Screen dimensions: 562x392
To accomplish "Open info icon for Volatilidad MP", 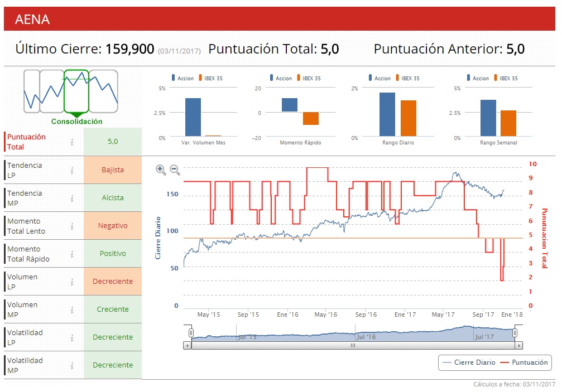I will 72,365.
